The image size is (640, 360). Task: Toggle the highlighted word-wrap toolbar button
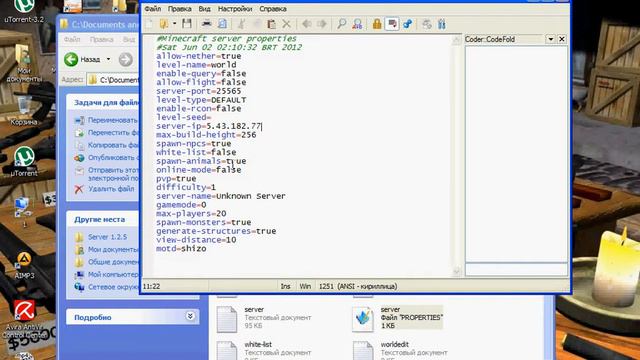392,24
